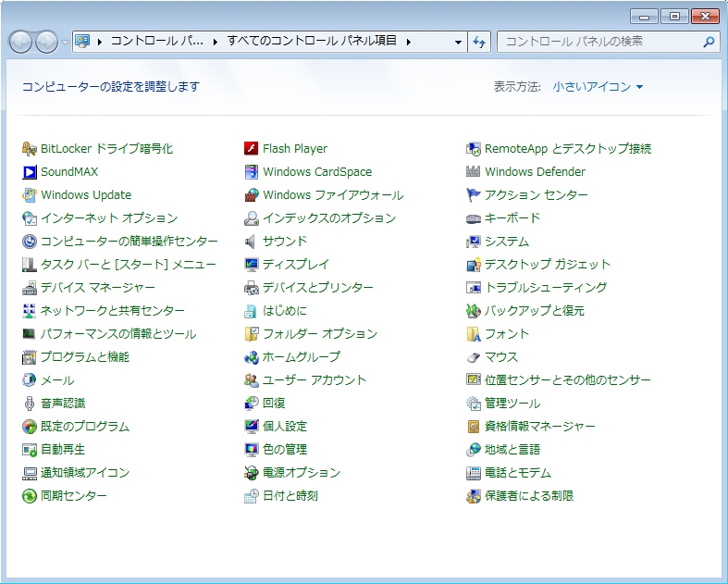The image size is (728, 584).
Task: Open トラブルシューティング link
Action: (x=546, y=288)
